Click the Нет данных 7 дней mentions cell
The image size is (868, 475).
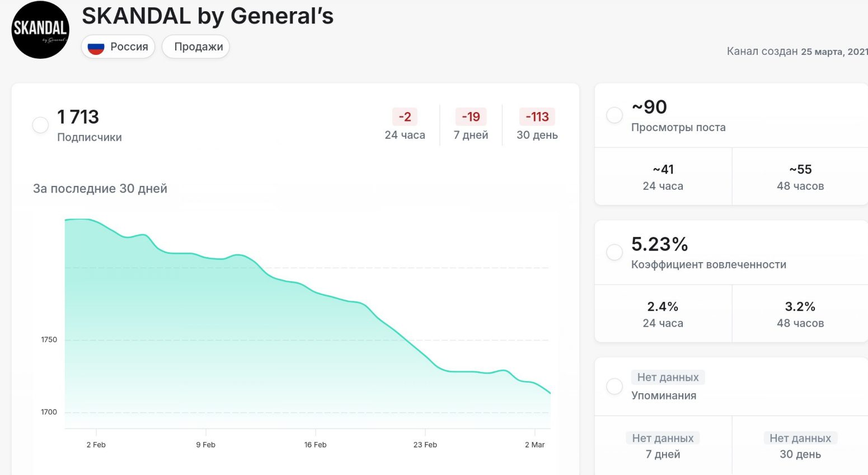click(663, 446)
